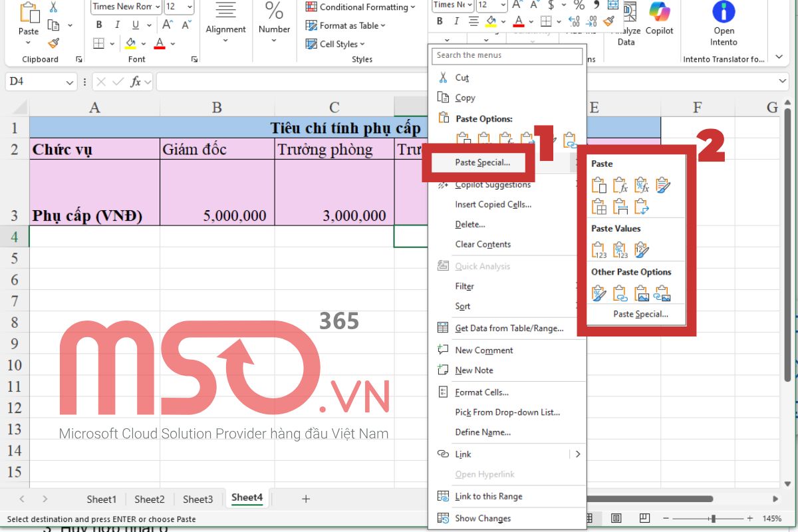Adjust the zoom slider handle in status bar
798x532 pixels.
point(714,518)
